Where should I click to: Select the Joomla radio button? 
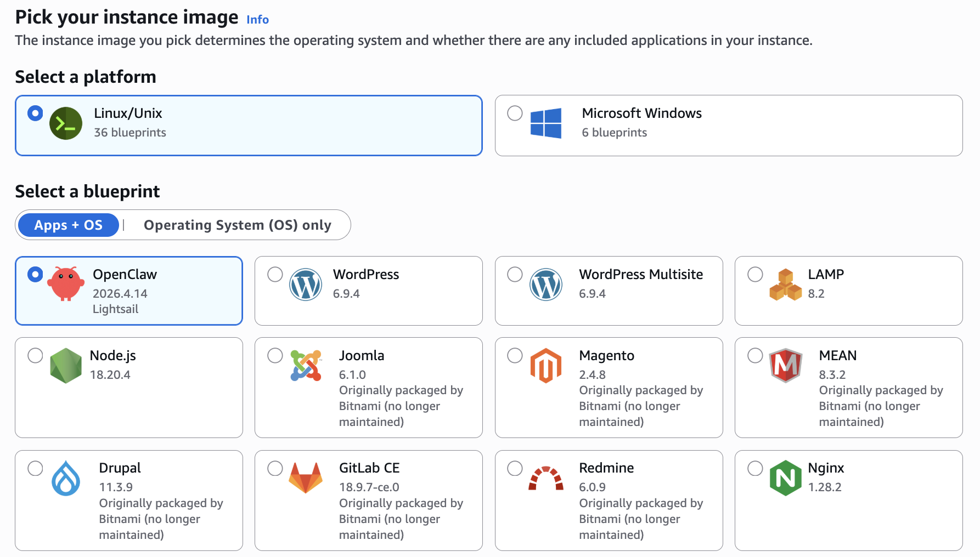(275, 355)
